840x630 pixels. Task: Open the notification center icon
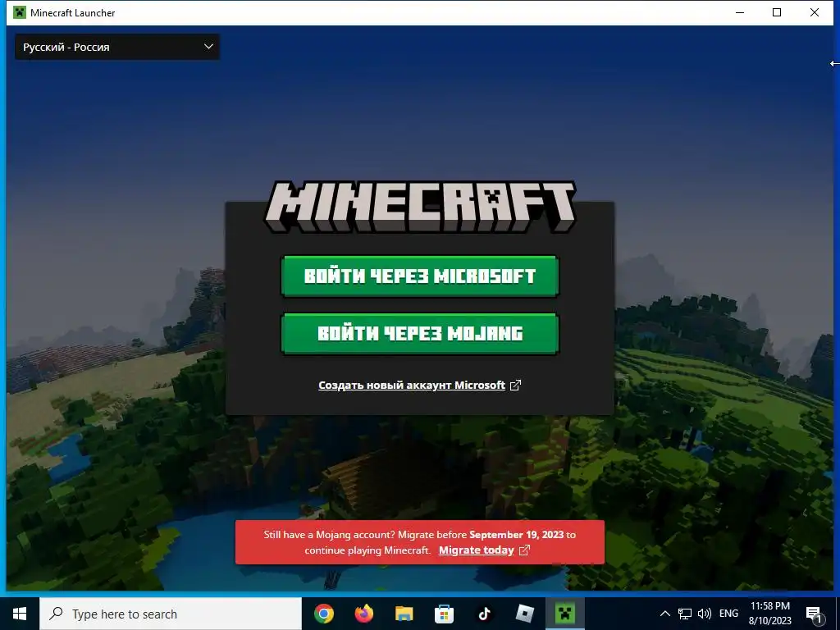pyautogui.click(x=815, y=614)
